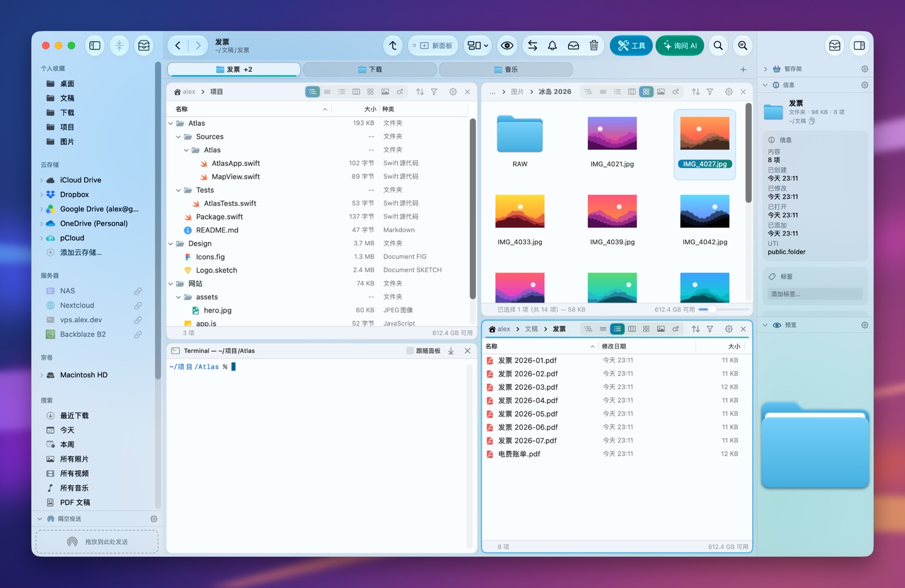Screen dimensions: 905x588
Task: Expand the iCloud Drive sidebar item
Action: pos(42,180)
